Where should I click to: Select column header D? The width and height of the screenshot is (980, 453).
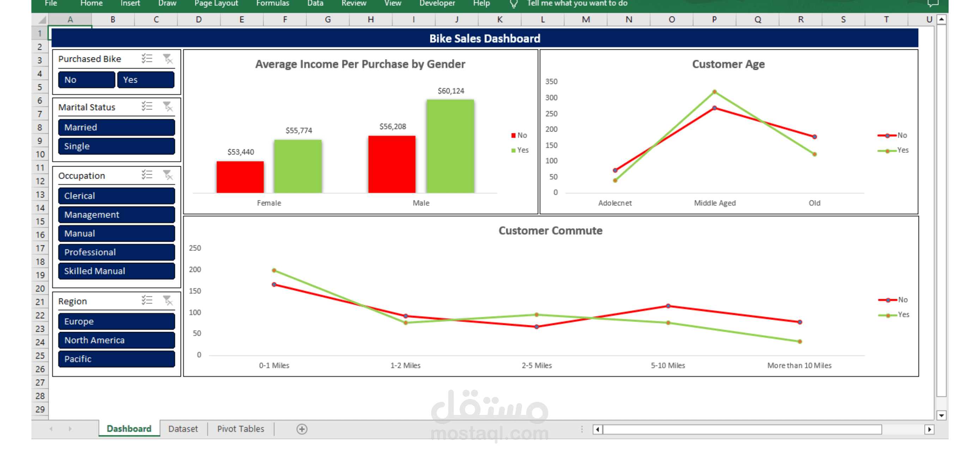tap(199, 20)
